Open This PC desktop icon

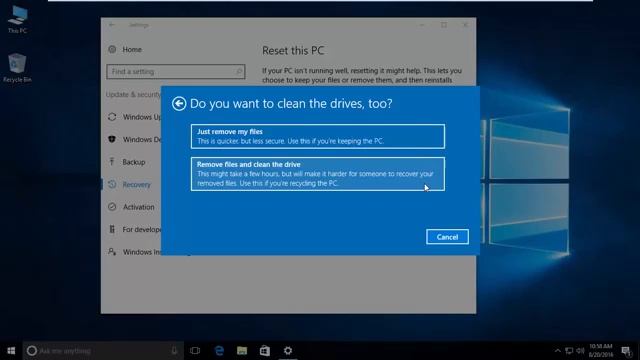pyautogui.click(x=18, y=20)
